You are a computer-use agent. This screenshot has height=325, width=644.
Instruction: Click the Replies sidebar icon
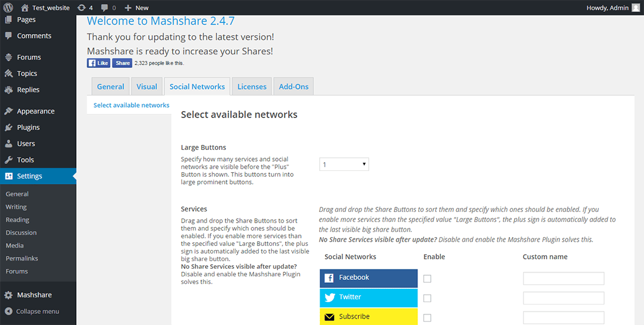click(x=8, y=90)
